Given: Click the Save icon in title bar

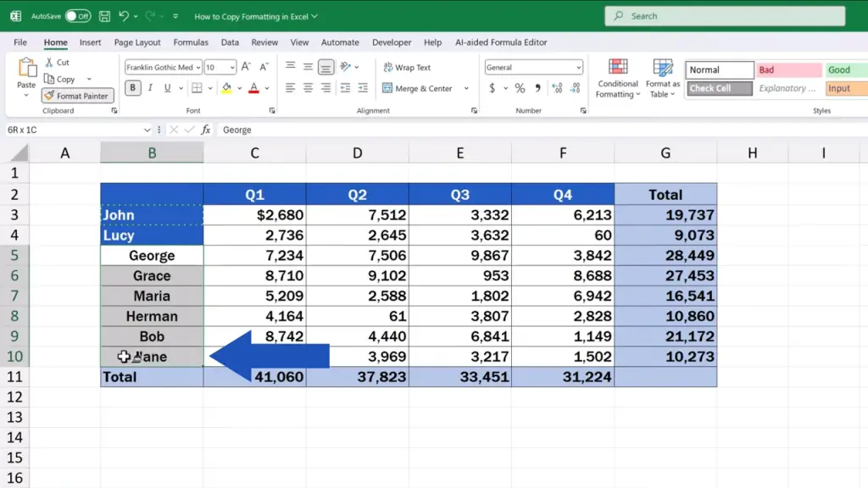Looking at the screenshot, I should pyautogui.click(x=104, y=16).
